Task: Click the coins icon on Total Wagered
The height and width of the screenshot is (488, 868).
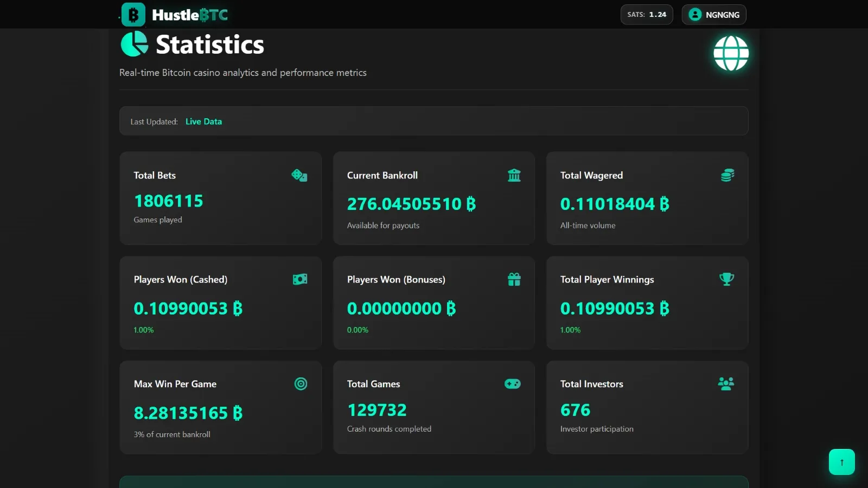Action: point(727,175)
